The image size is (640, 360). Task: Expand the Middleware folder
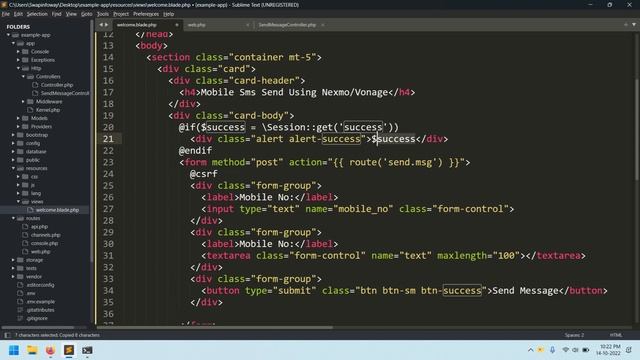click(x=23, y=102)
